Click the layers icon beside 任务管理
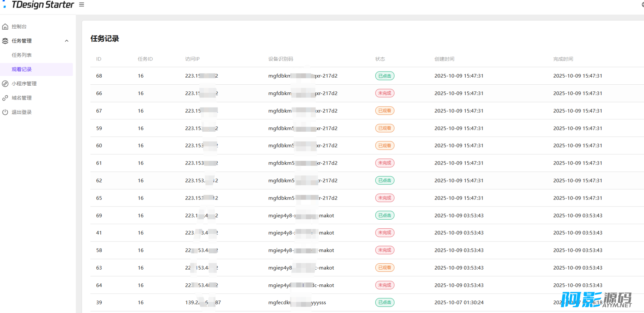Viewport: 644px width, 313px height. [x=5, y=41]
